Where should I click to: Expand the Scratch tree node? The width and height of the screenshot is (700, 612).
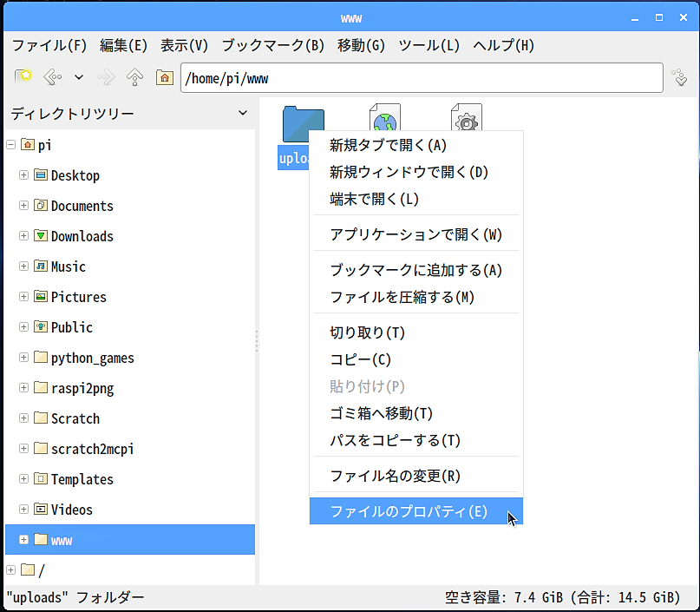[x=23, y=418]
